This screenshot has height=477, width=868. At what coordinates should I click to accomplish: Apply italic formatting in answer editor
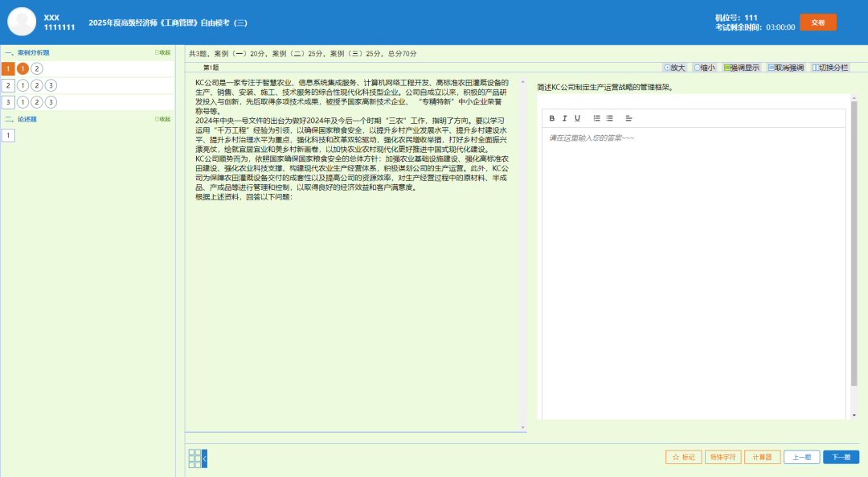pyautogui.click(x=564, y=118)
